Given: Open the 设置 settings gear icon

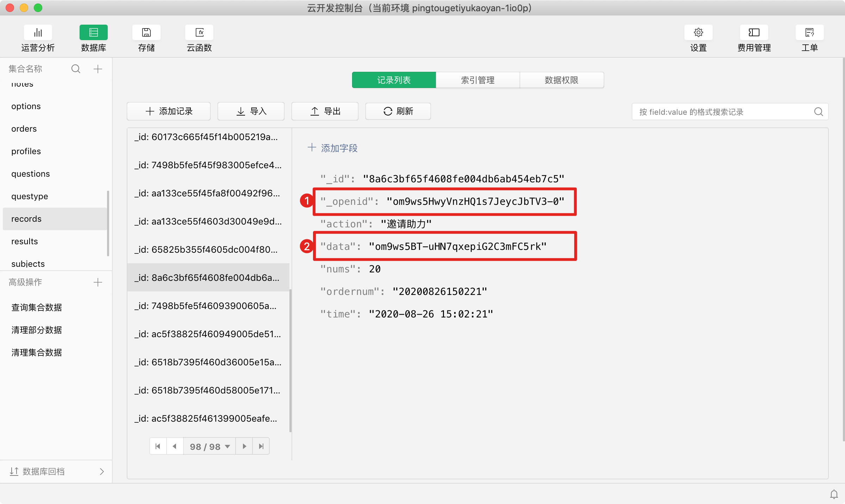Looking at the screenshot, I should click(698, 33).
